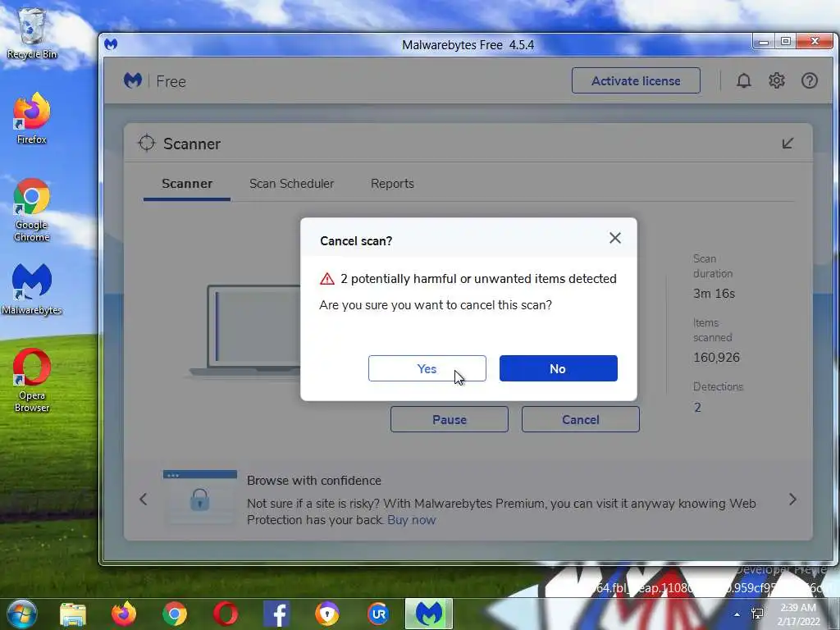Select the Recycle Bin desktop icon
Viewport: 840px width, 630px height.
(32, 33)
